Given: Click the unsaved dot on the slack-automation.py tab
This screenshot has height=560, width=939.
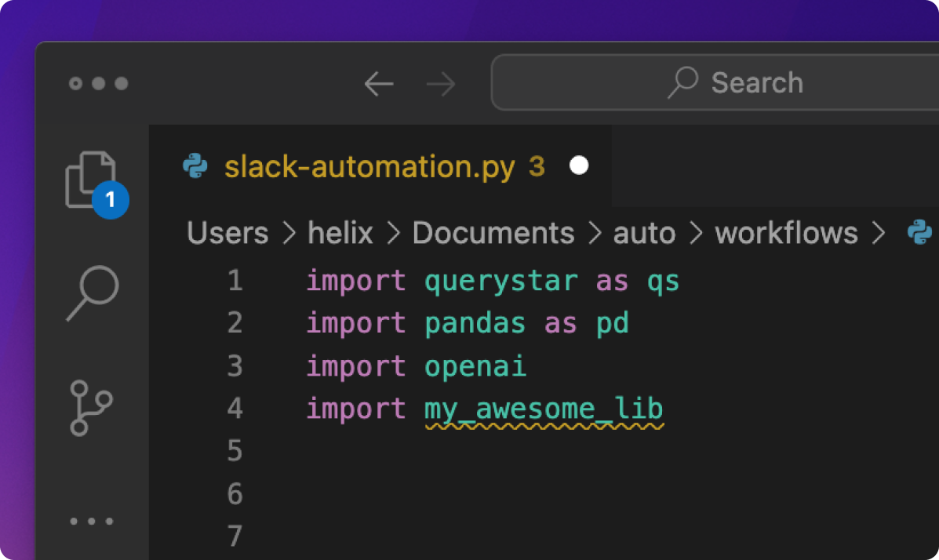Looking at the screenshot, I should (x=579, y=166).
